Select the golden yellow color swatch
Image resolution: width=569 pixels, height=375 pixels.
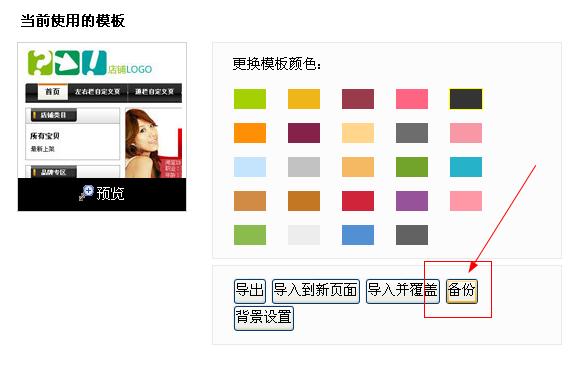pyautogui.click(x=304, y=99)
